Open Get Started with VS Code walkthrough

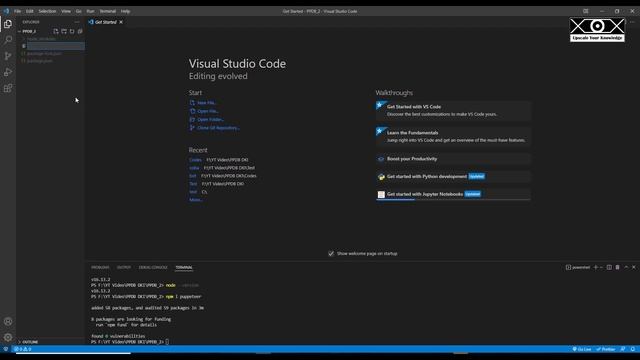[453, 111]
